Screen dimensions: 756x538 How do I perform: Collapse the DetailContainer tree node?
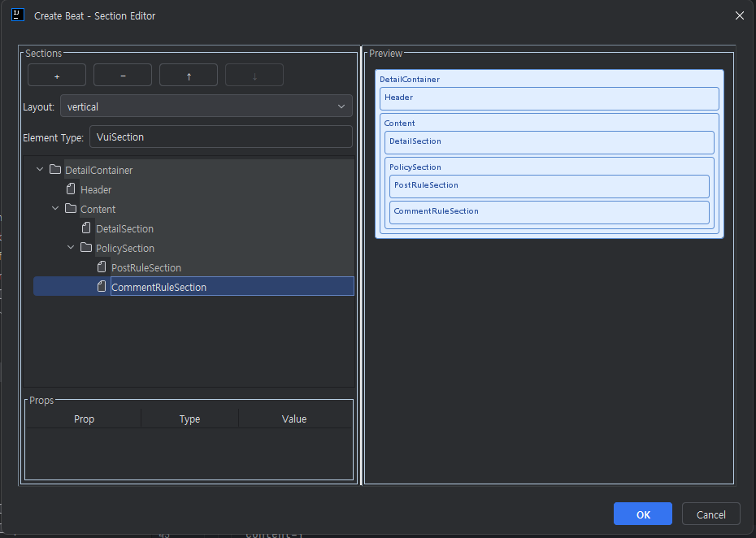pyautogui.click(x=40, y=170)
